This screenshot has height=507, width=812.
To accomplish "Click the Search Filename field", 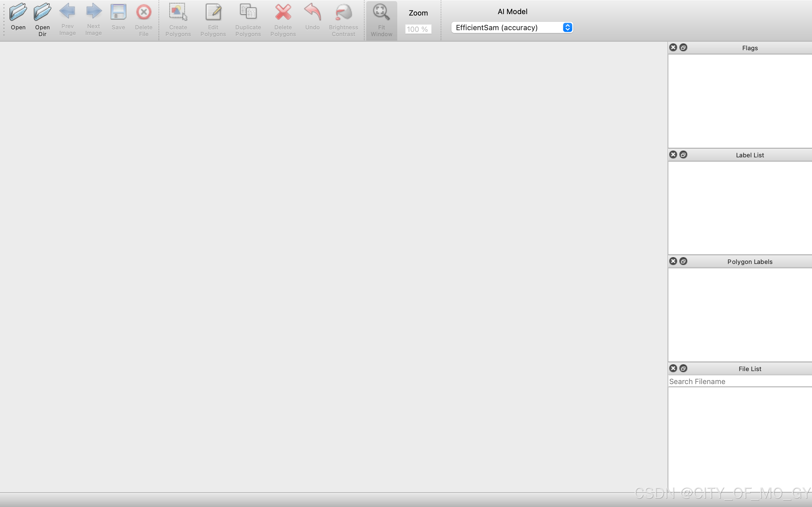I will (x=739, y=381).
